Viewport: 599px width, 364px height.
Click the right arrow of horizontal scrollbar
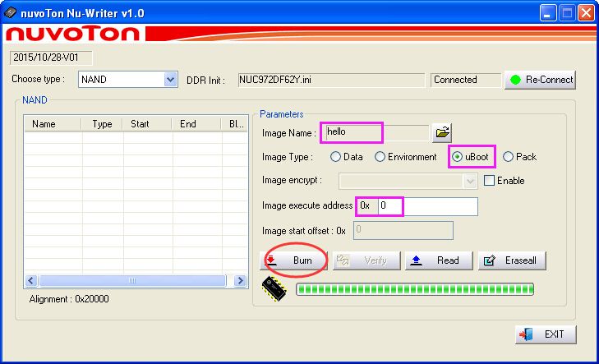tap(240, 280)
